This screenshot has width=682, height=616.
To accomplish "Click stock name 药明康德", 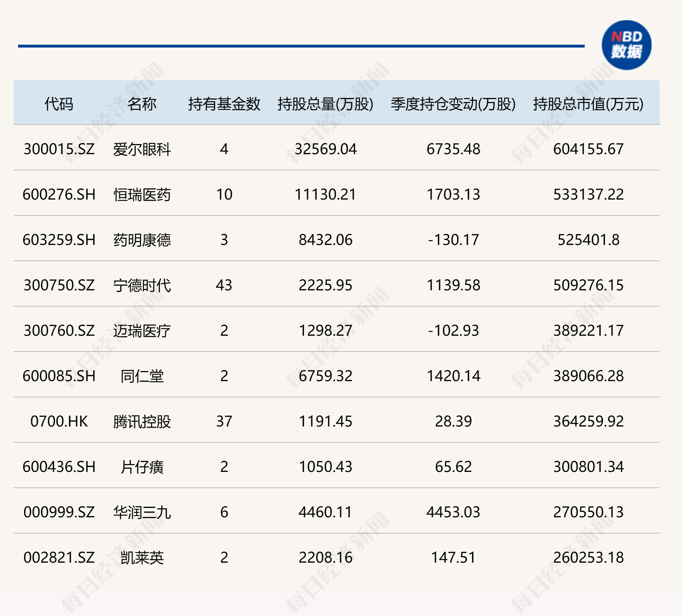I will 142,240.
